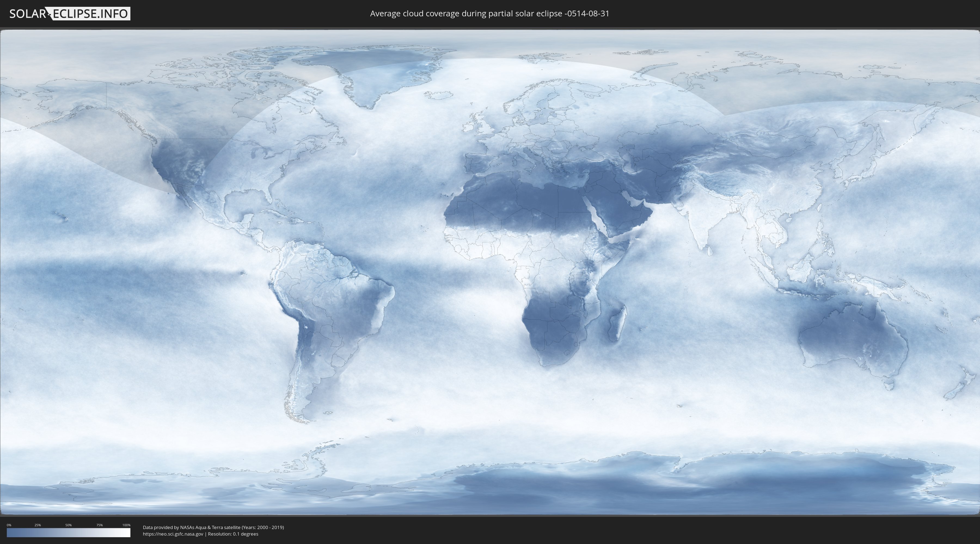Click the world cloud coverage map image

coord(490,272)
